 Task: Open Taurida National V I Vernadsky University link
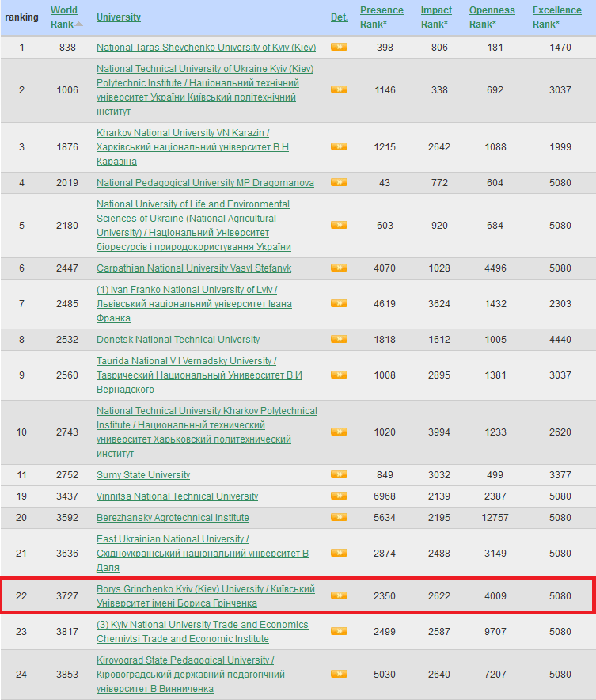tap(199, 375)
